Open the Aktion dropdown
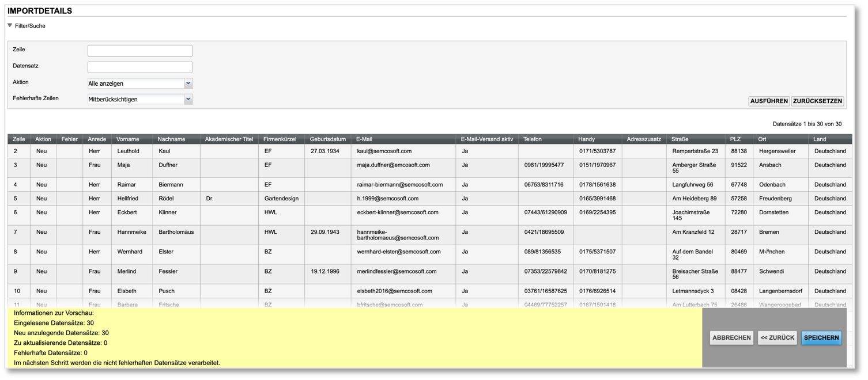Viewport: 868px width, 380px height. 140,83
